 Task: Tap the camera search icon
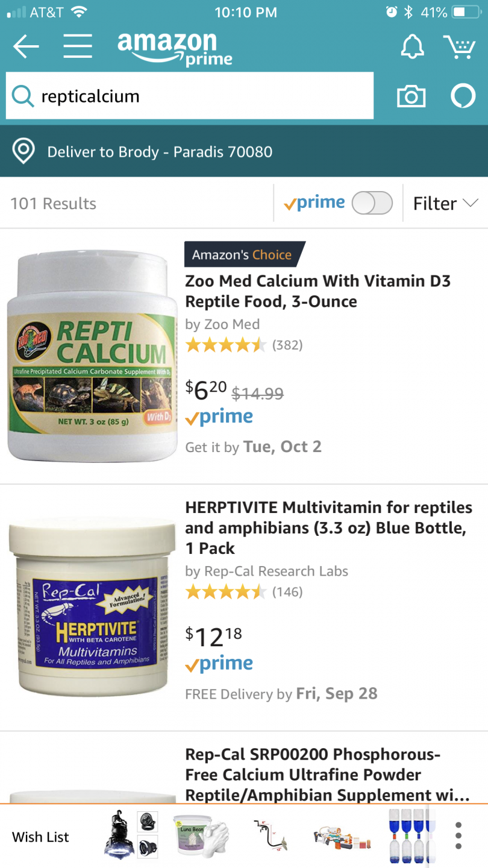[411, 96]
